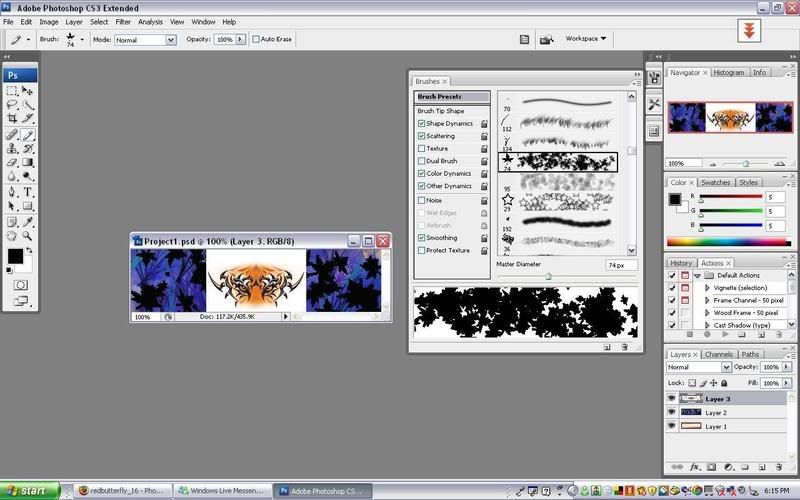Enable the Texture brush option

pyautogui.click(x=421, y=148)
